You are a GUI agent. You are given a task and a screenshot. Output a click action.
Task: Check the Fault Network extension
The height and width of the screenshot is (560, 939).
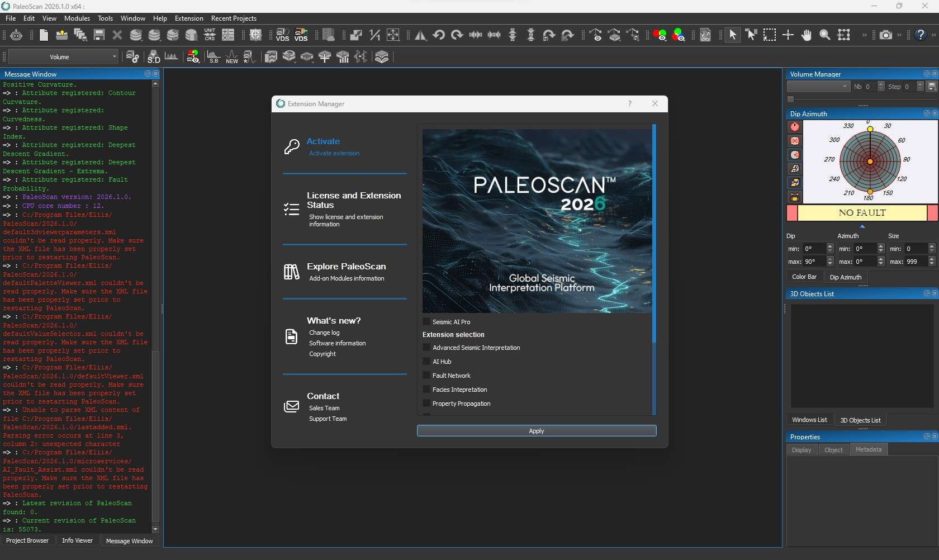tap(427, 376)
